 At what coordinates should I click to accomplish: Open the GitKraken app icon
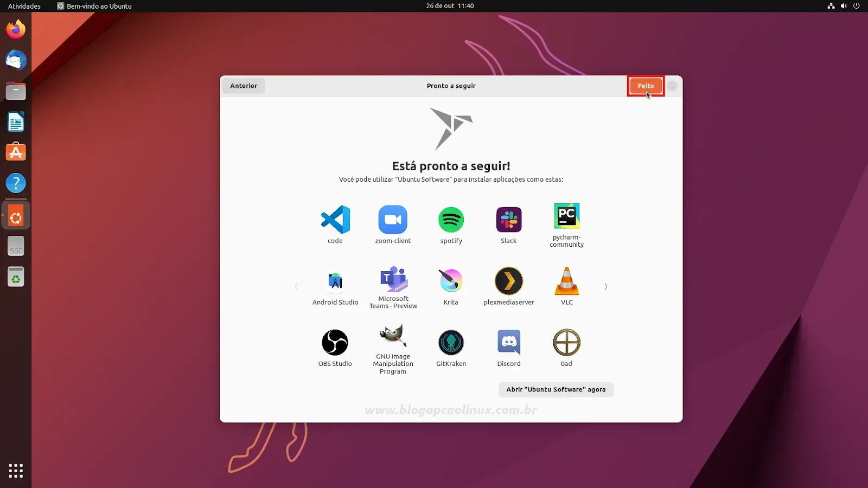451,342
